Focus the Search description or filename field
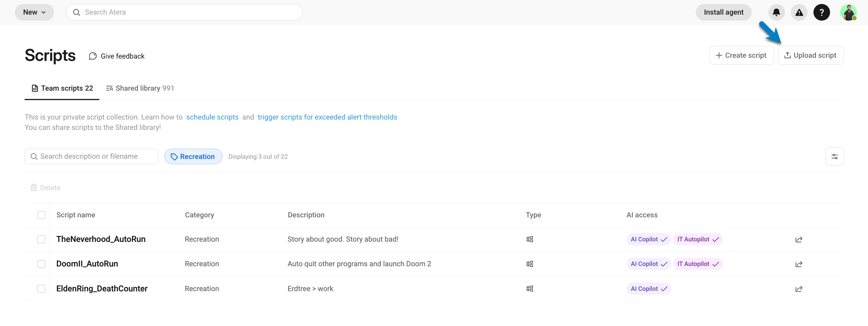868x326 pixels. pyautogui.click(x=91, y=157)
